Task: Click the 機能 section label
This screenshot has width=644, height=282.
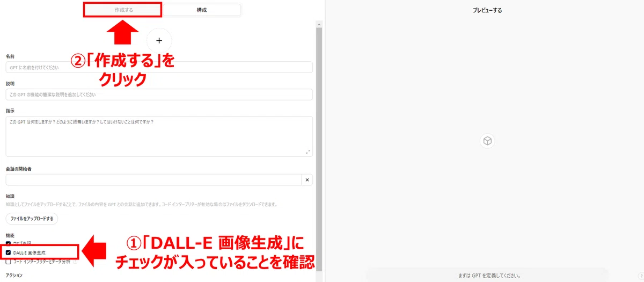Action: point(10,236)
